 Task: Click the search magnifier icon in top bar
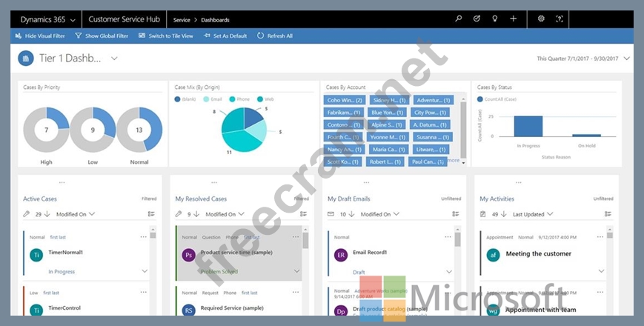tap(459, 19)
